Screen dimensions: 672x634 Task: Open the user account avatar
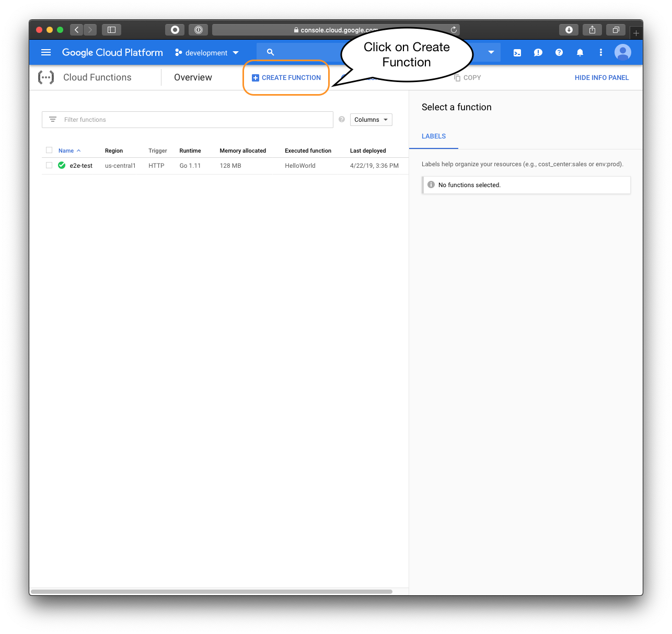point(623,52)
